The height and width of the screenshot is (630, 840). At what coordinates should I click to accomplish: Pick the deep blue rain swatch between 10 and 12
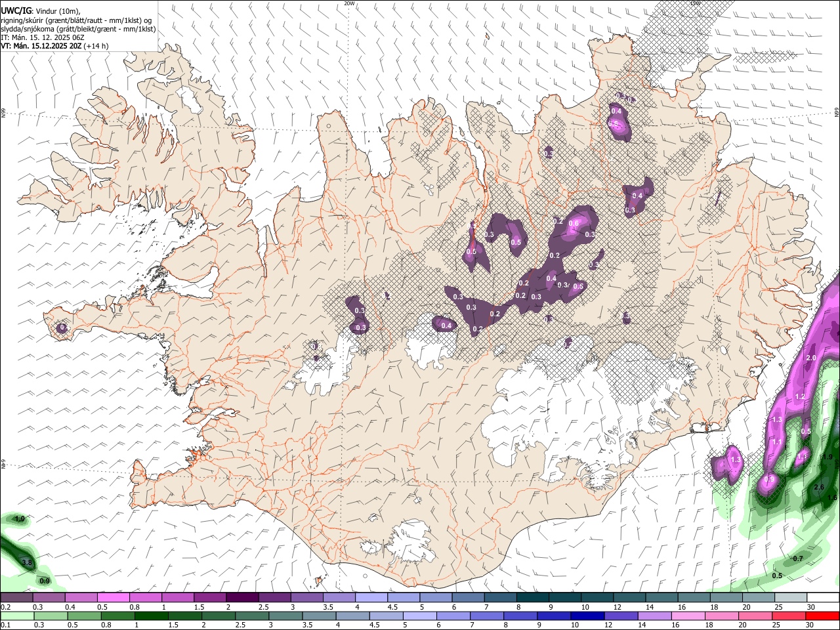tap(589, 616)
